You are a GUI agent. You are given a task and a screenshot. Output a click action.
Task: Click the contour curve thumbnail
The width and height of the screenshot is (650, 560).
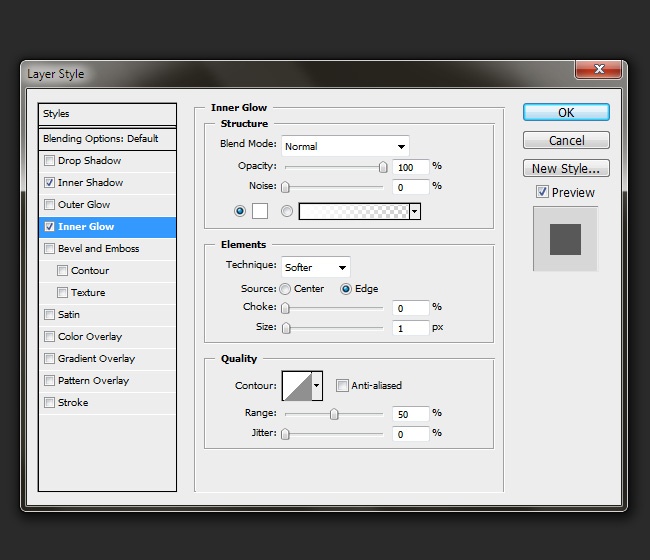(x=297, y=385)
